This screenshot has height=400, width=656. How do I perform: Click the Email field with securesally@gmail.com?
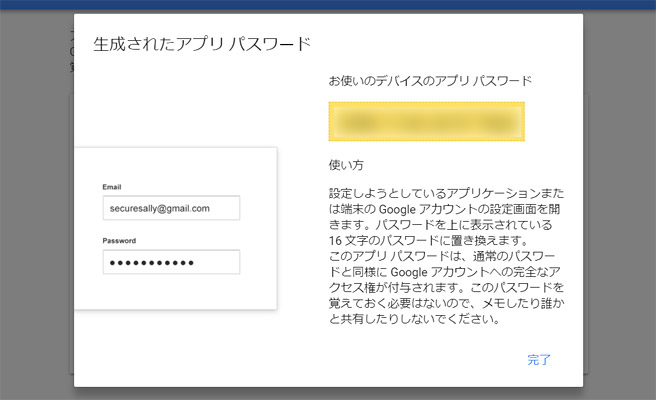pyautogui.click(x=171, y=208)
